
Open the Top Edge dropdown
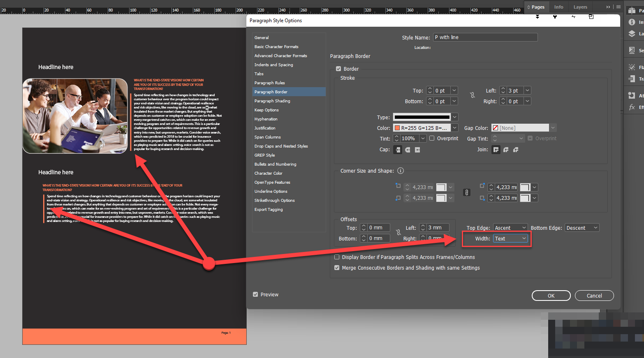[510, 227]
